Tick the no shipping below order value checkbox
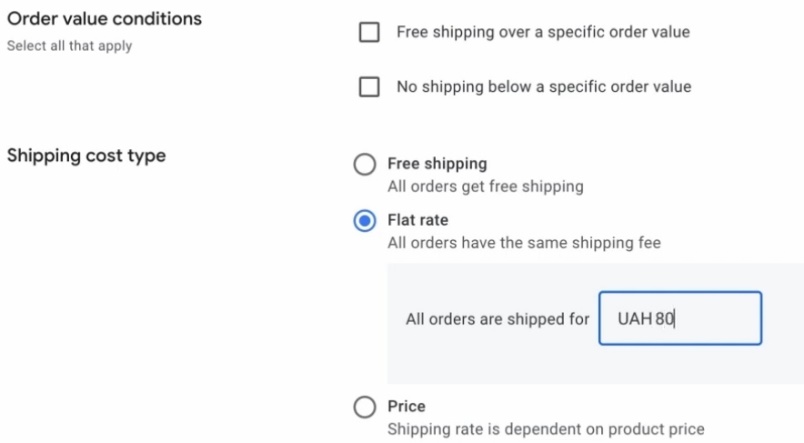The image size is (804, 443). click(369, 87)
